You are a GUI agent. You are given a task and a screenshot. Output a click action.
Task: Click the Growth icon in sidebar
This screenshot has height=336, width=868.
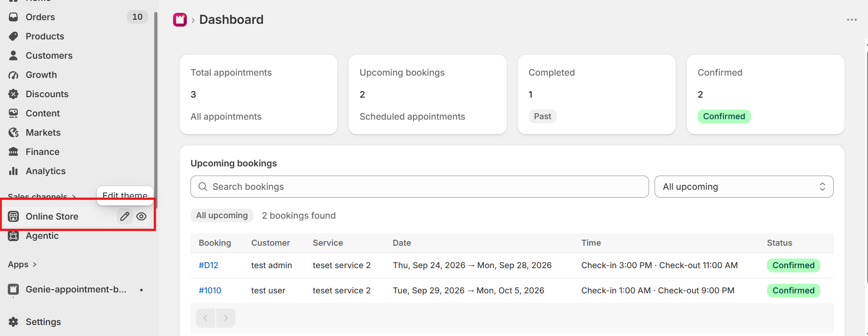(x=13, y=75)
